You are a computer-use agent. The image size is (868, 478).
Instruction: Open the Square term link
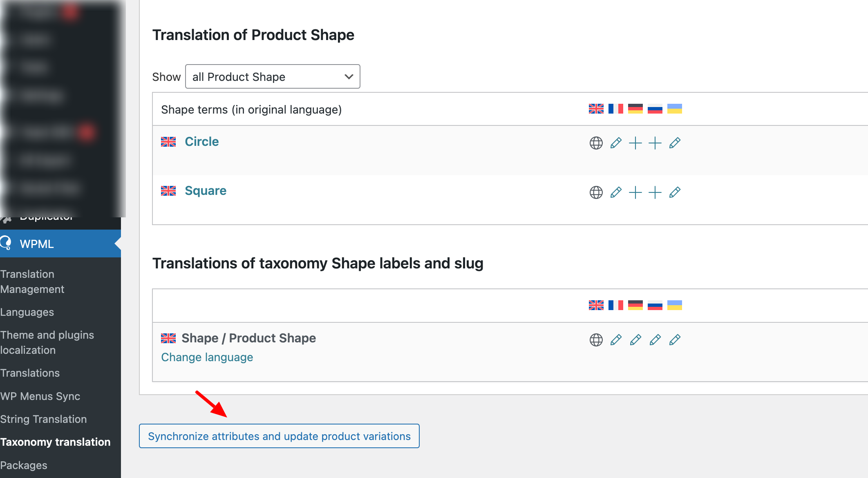pos(205,190)
